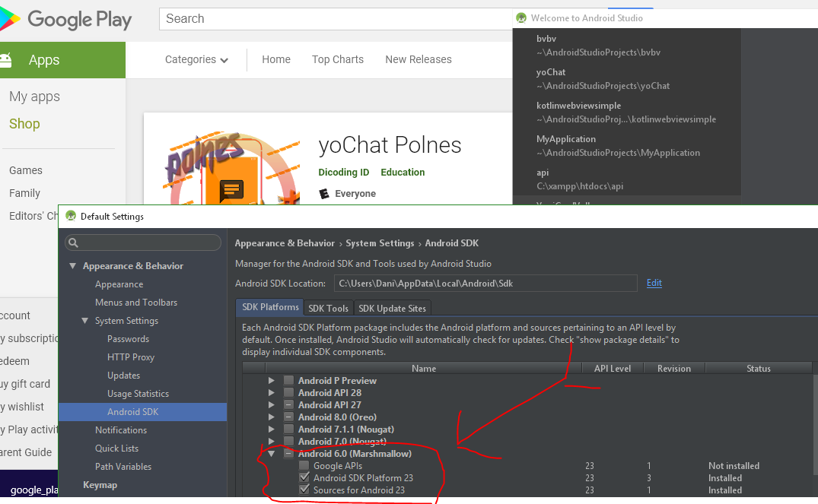Select Passwords in settings tree
The height and width of the screenshot is (504, 818).
coord(129,339)
